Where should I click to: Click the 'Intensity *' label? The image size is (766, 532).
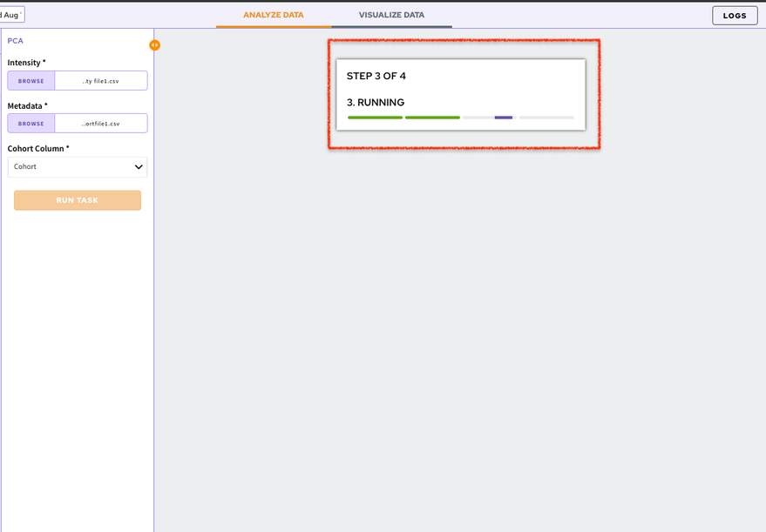[26, 63]
